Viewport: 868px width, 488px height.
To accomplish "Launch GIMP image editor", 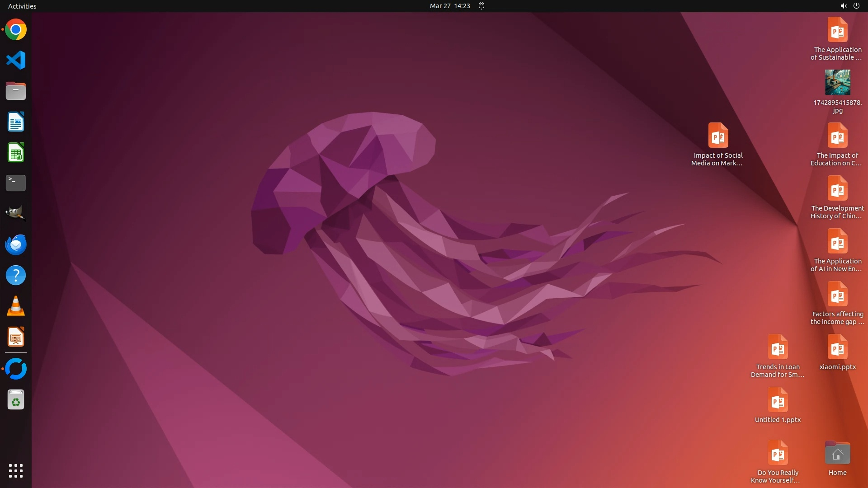I will click(x=16, y=213).
